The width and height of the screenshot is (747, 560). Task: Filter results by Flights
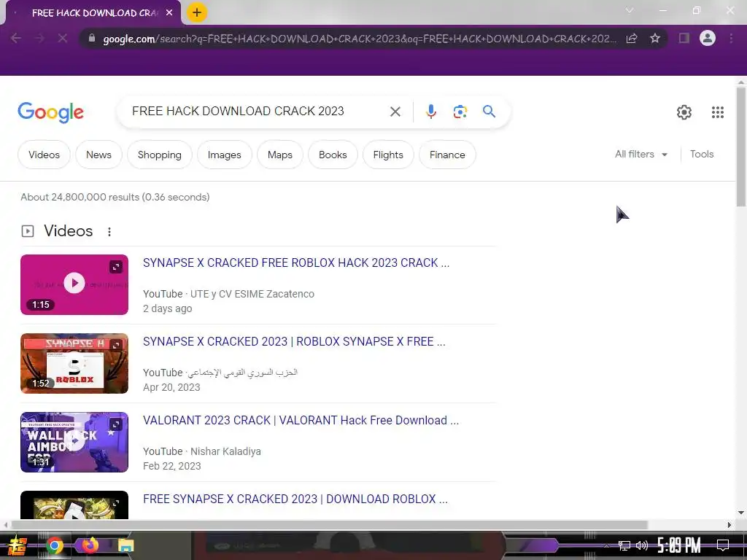(388, 155)
